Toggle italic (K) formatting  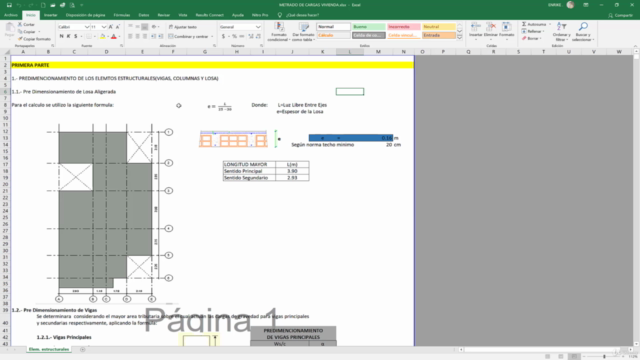[x=69, y=36]
